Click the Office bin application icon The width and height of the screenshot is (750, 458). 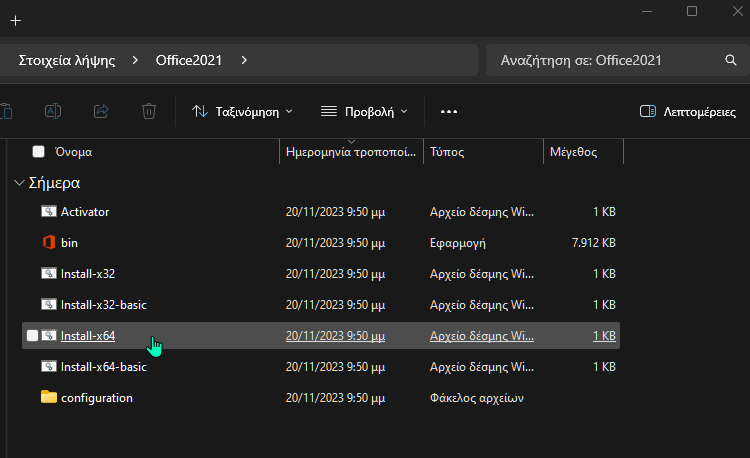(x=49, y=242)
